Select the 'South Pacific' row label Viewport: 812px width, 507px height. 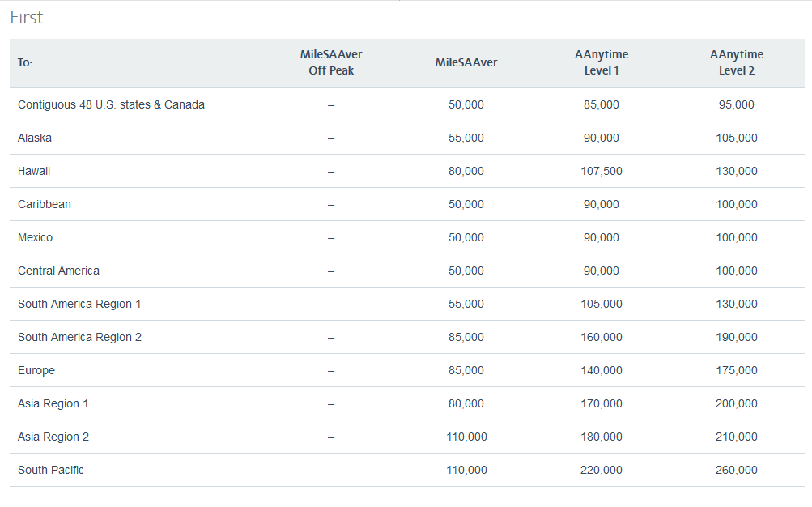point(50,470)
